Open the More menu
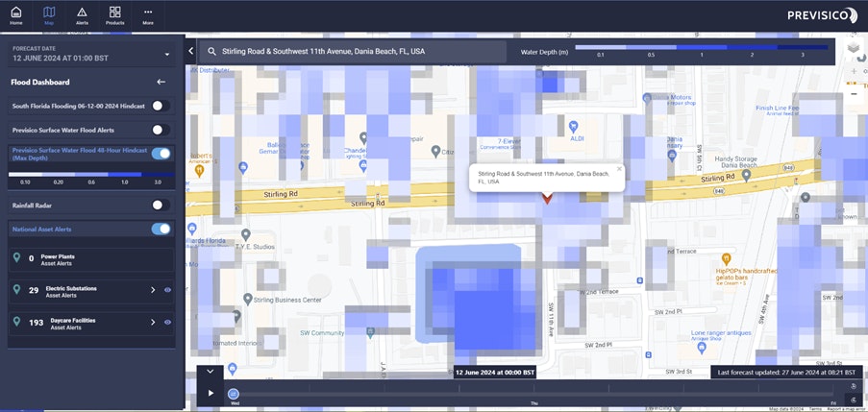The height and width of the screenshot is (412, 868). (x=148, y=15)
